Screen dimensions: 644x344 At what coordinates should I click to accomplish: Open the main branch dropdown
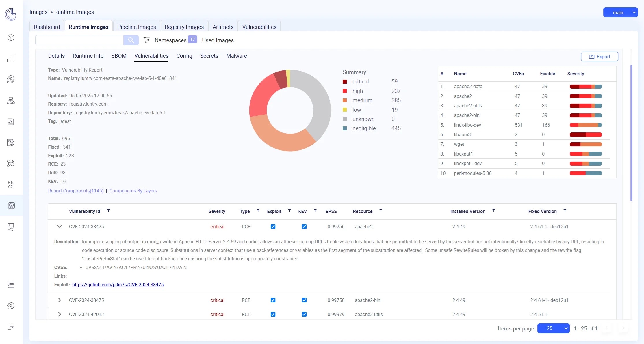[620, 12]
